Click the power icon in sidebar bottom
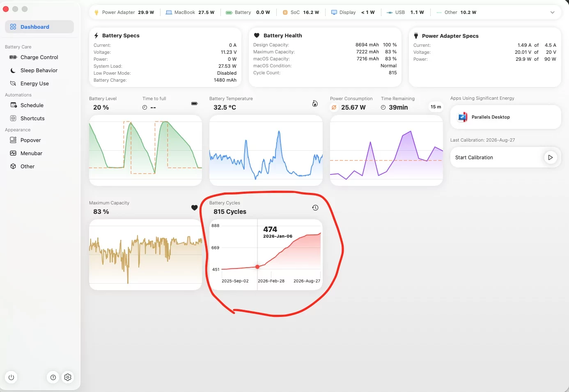 point(11,377)
